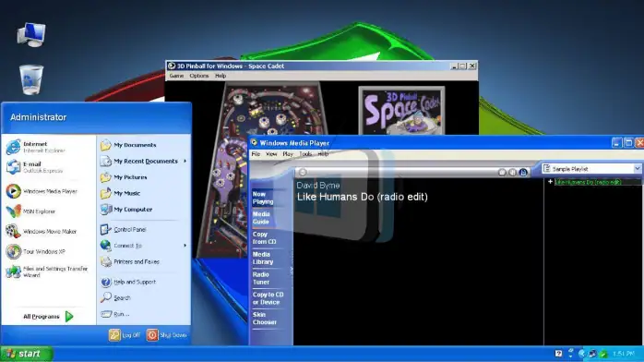This screenshot has width=644, height=362.
Task: Open My Music folder
Action: (120, 193)
